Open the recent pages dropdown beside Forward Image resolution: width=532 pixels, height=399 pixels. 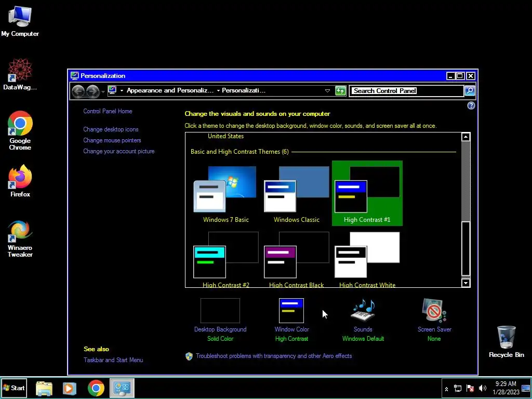tap(103, 91)
